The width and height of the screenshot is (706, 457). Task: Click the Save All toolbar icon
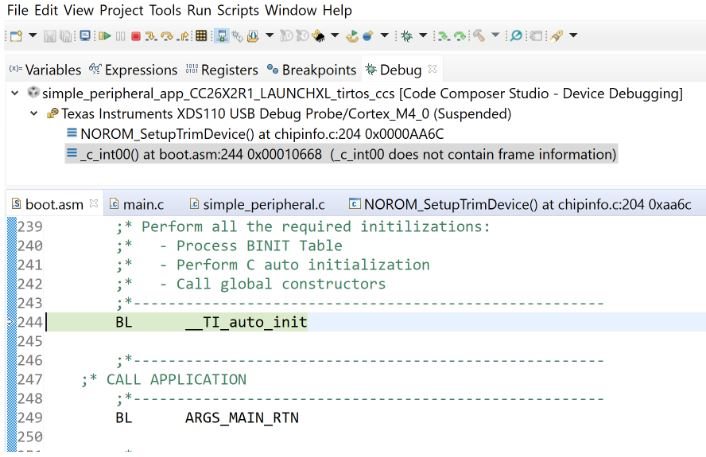[x=66, y=36]
